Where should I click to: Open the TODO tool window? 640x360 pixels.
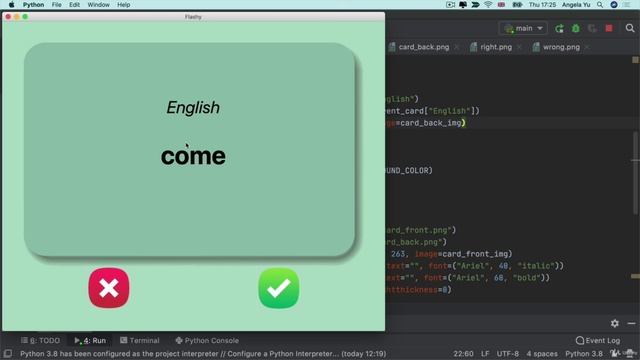pos(40,340)
